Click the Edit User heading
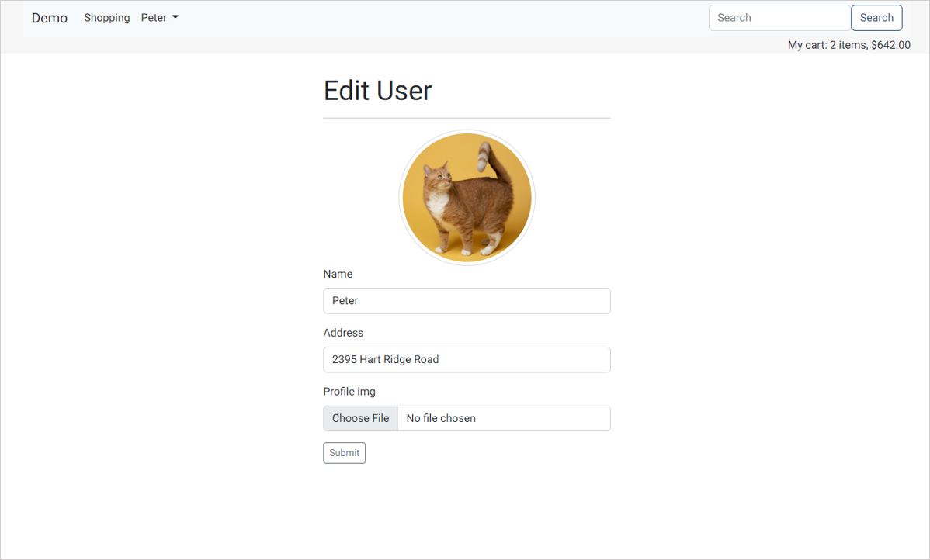Screen dimensions: 930x560 [x=377, y=91]
